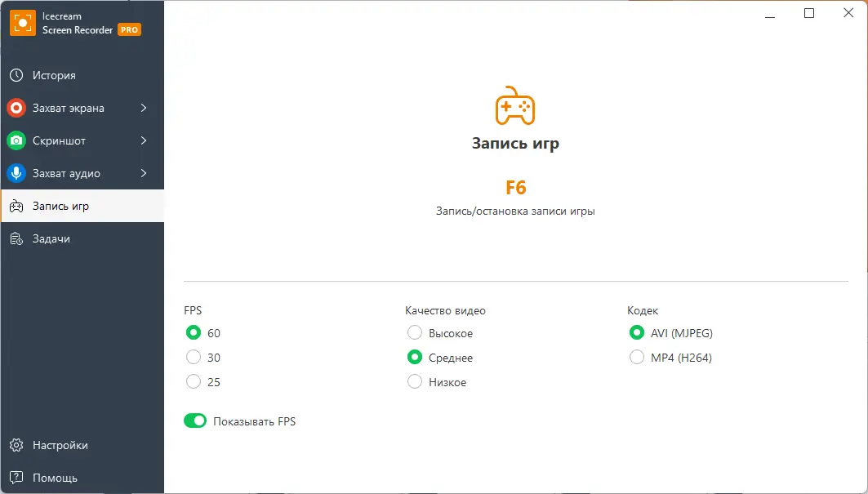Screen dimensions: 868x494
Task: Click the red screen capture icon
Action: coord(16,108)
